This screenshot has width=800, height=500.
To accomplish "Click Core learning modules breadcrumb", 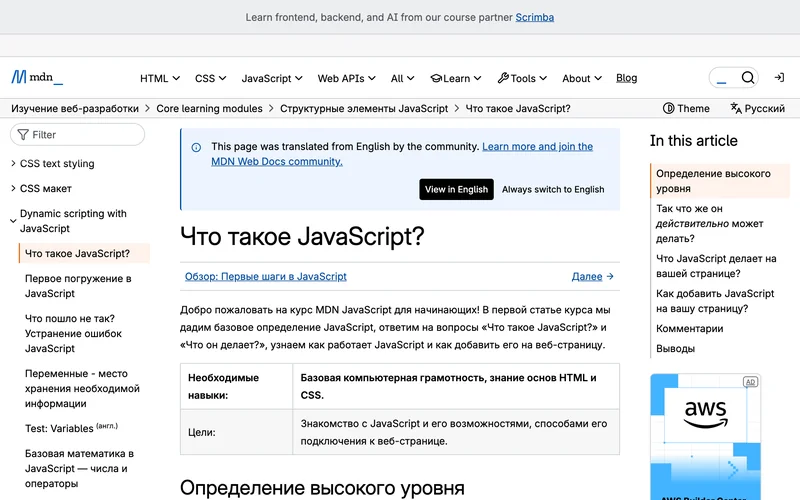I will (x=209, y=109).
